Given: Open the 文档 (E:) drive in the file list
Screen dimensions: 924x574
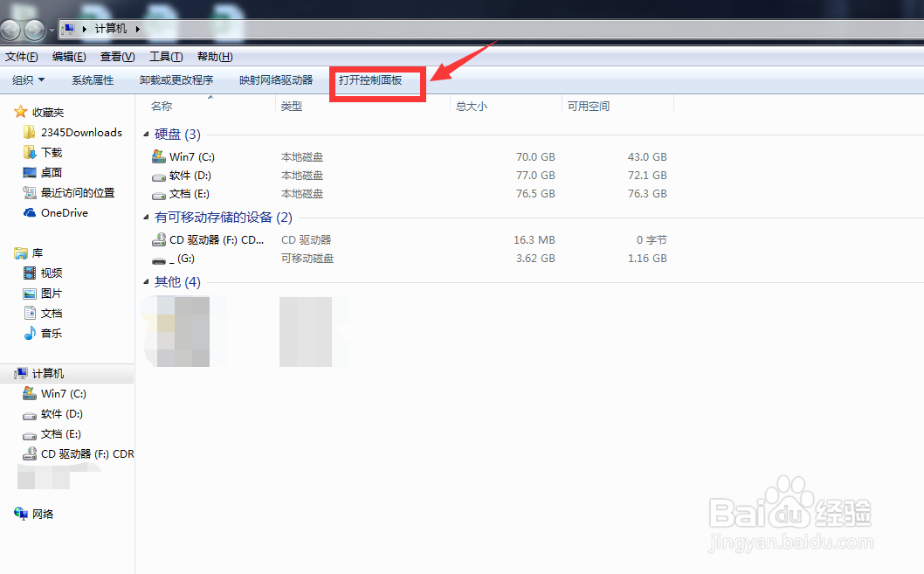Looking at the screenshot, I should coord(186,193).
